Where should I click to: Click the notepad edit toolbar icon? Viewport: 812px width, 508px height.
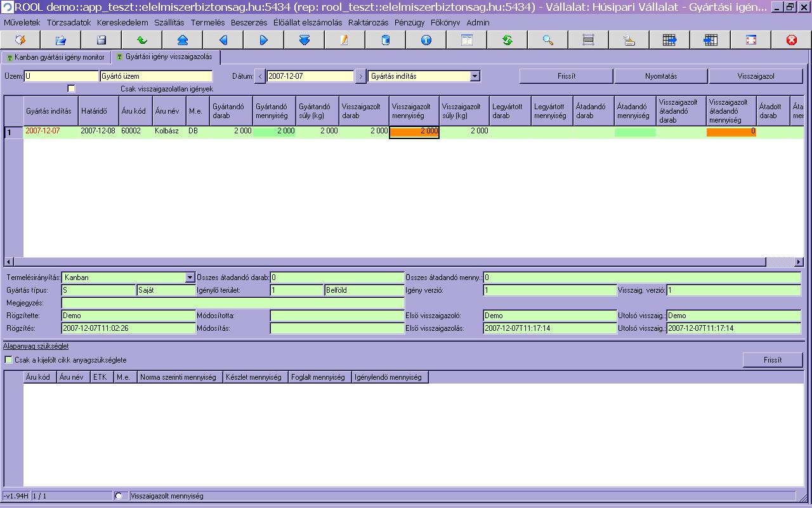[x=344, y=40]
